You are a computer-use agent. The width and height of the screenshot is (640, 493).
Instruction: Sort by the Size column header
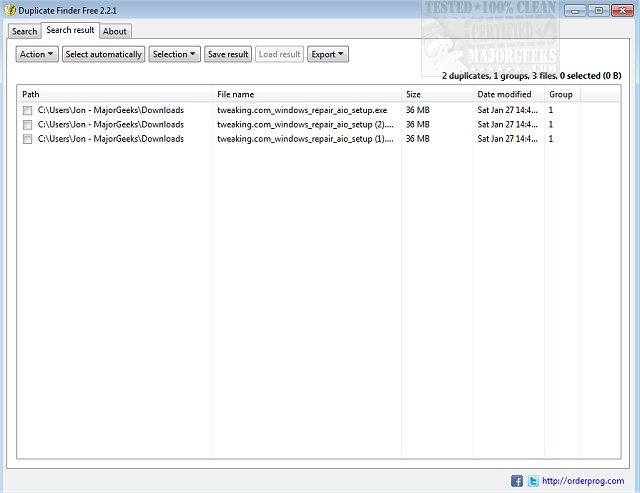[x=437, y=94]
